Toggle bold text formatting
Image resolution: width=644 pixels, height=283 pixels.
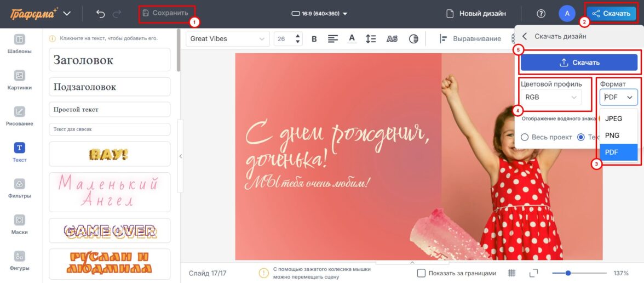[314, 38]
